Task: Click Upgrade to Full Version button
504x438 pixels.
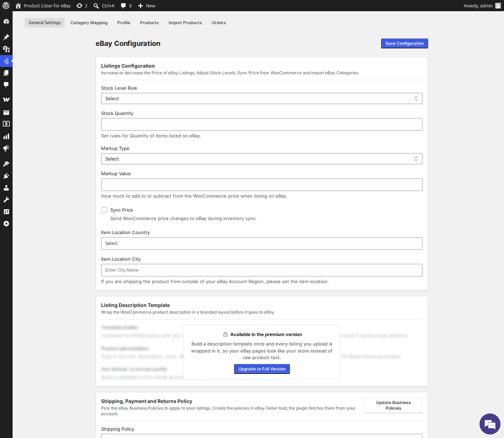Action: 262,369
